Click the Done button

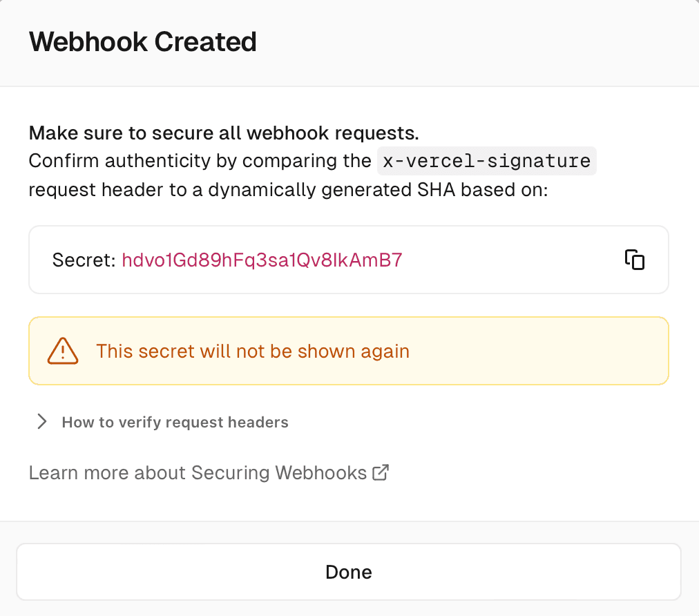[349, 572]
